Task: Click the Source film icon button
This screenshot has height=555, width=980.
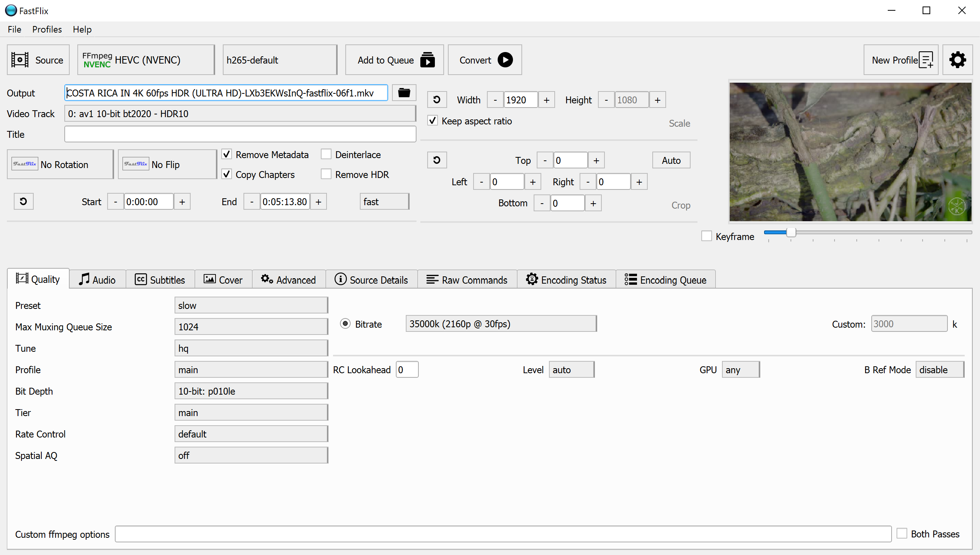Action: 38,60
